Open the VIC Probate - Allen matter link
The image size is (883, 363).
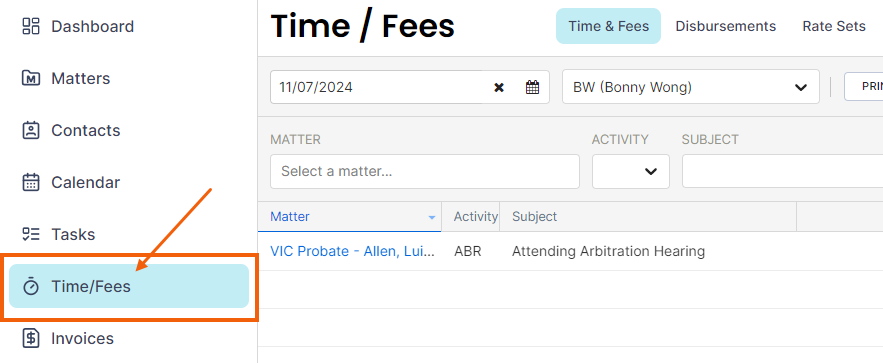352,251
